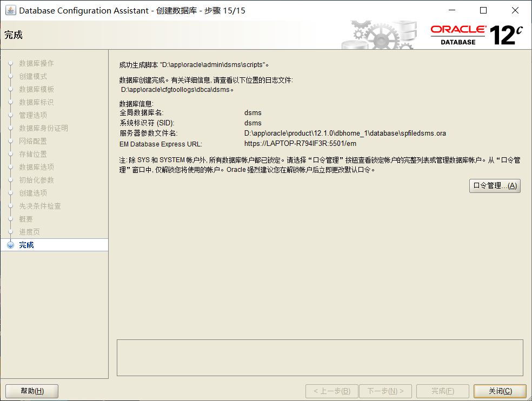Select the 创建选项 step in sidebar
This screenshot has height=401, width=532.
(33, 193)
